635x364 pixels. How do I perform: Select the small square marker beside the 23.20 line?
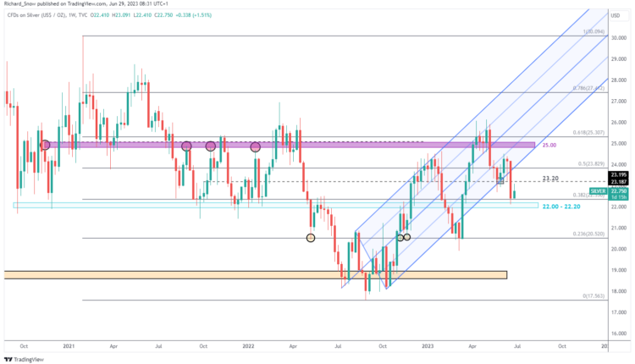(500, 179)
